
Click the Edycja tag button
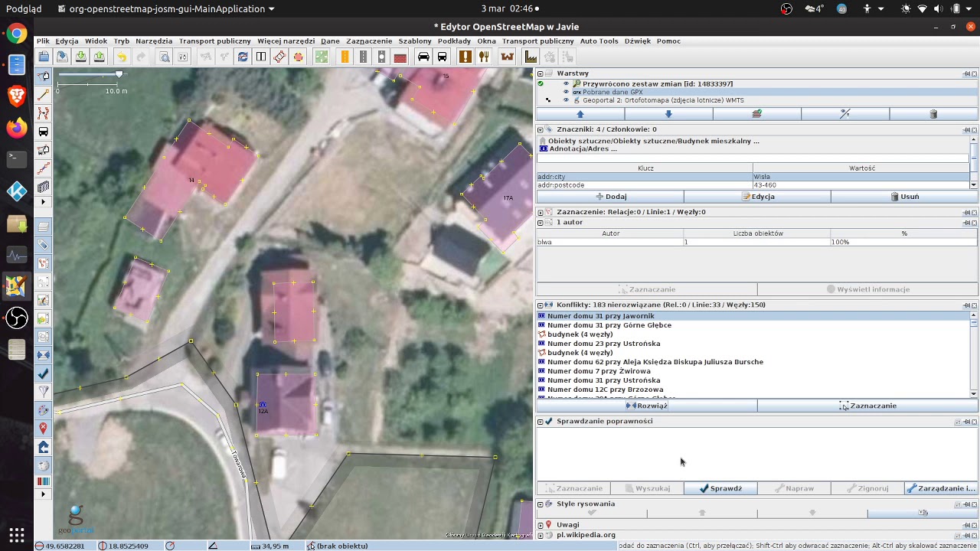click(x=757, y=197)
